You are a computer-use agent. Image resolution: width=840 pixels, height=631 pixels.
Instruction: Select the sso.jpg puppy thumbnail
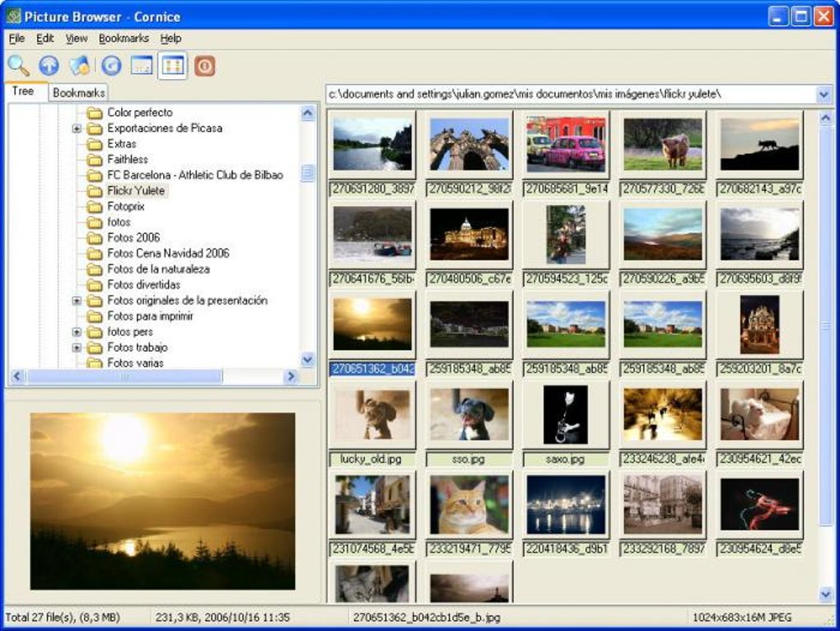point(469,414)
